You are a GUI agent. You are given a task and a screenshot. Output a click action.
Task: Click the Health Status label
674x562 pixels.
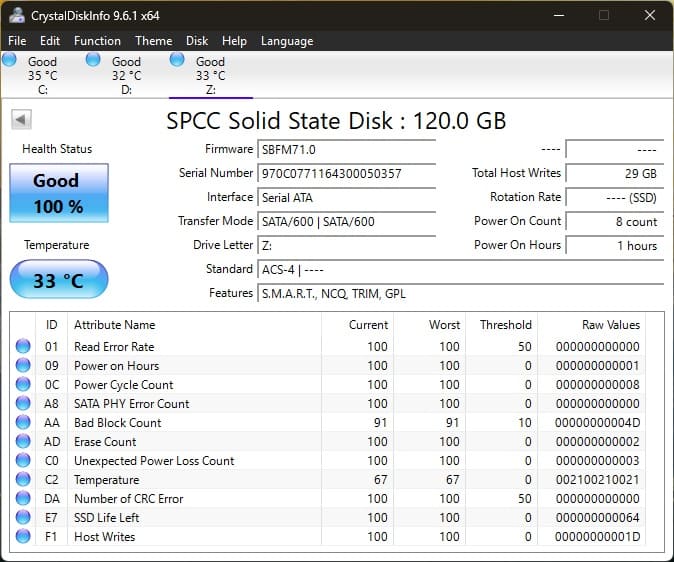click(x=57, y=149)
